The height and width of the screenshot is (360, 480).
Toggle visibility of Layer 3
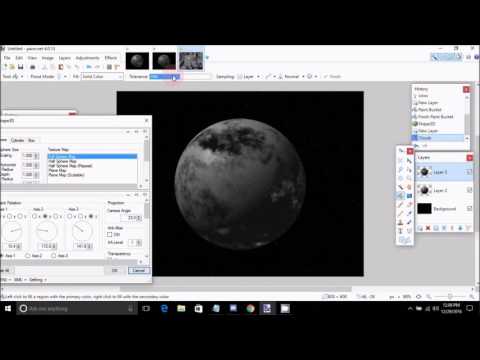point(469,172)
